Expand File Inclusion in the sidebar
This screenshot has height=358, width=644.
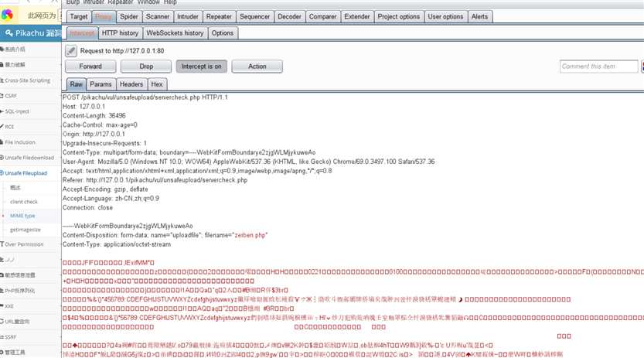(x=20, y=142)
